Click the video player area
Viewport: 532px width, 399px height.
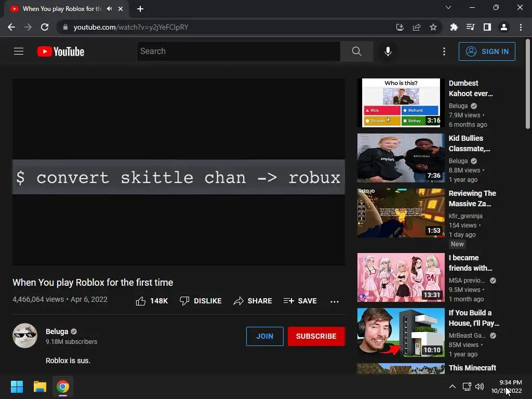179,171
